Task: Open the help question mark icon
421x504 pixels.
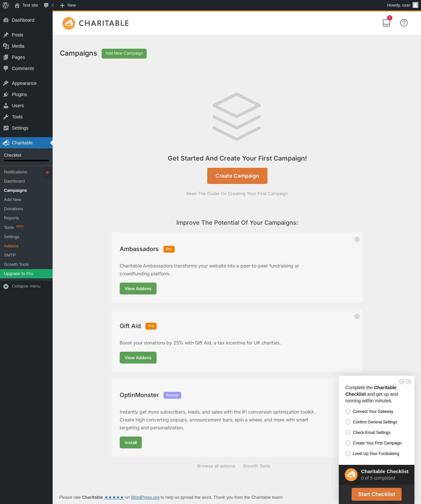Action: (x=404, y=23)
